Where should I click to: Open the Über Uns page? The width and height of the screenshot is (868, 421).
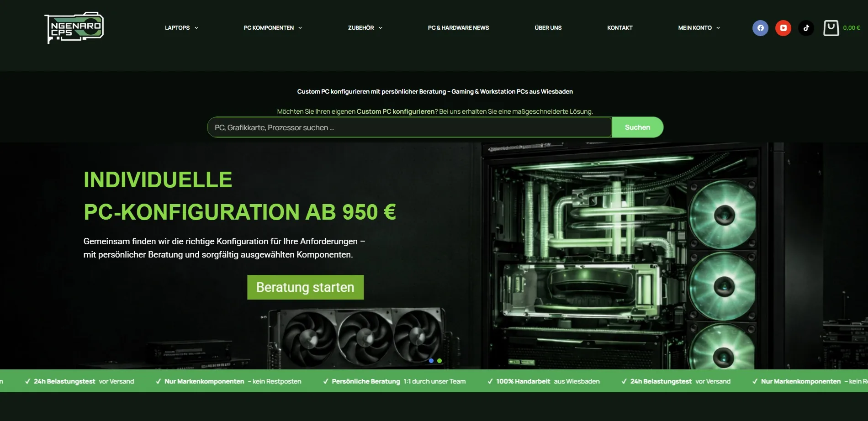(548, 28)
